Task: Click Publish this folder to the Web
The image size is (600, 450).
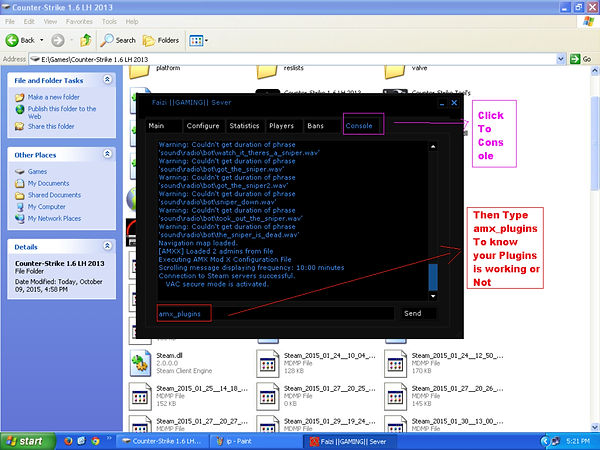Action: 62,112
